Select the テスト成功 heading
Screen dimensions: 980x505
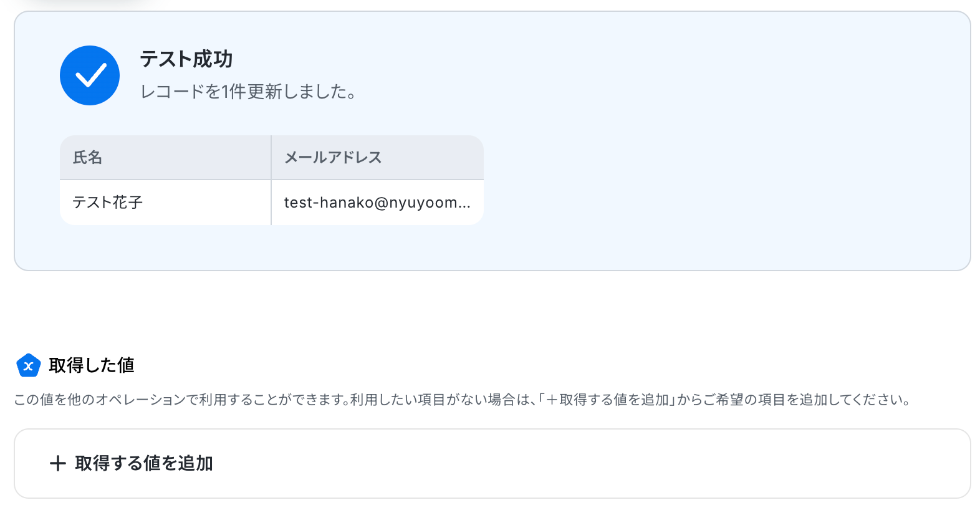186,59
